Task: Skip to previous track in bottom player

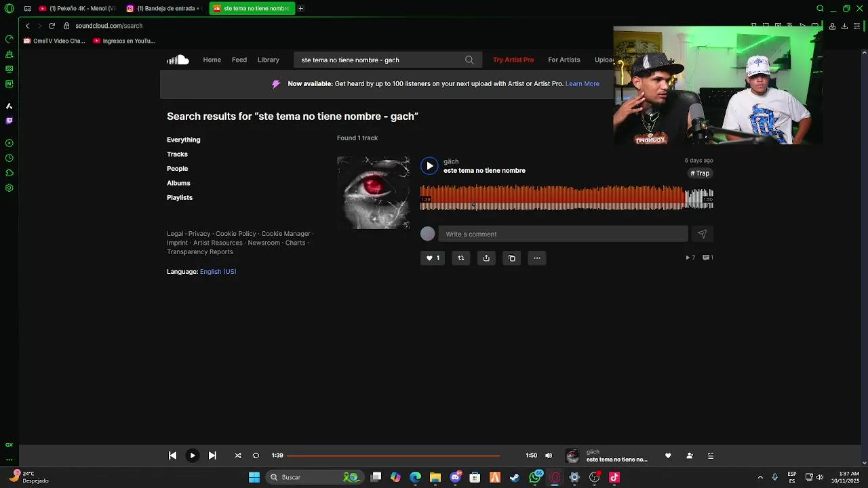Action: (172, 455)
